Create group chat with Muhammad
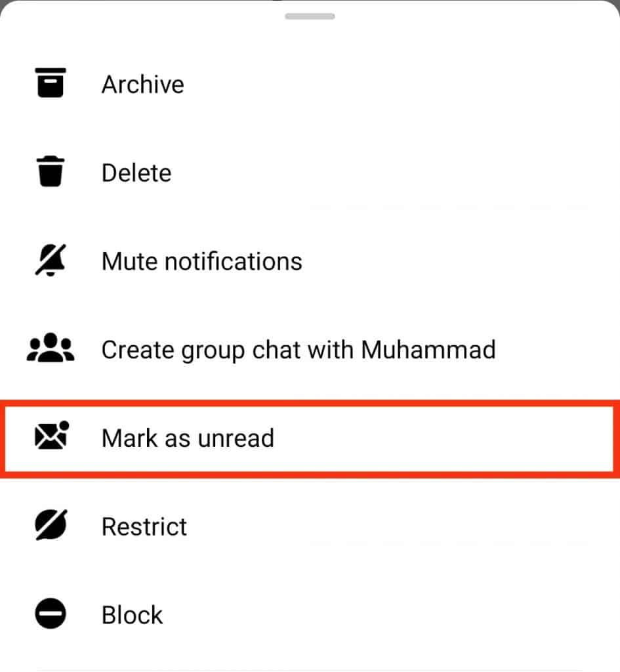Viewport: 620px width, 672px height. (299, 349)
